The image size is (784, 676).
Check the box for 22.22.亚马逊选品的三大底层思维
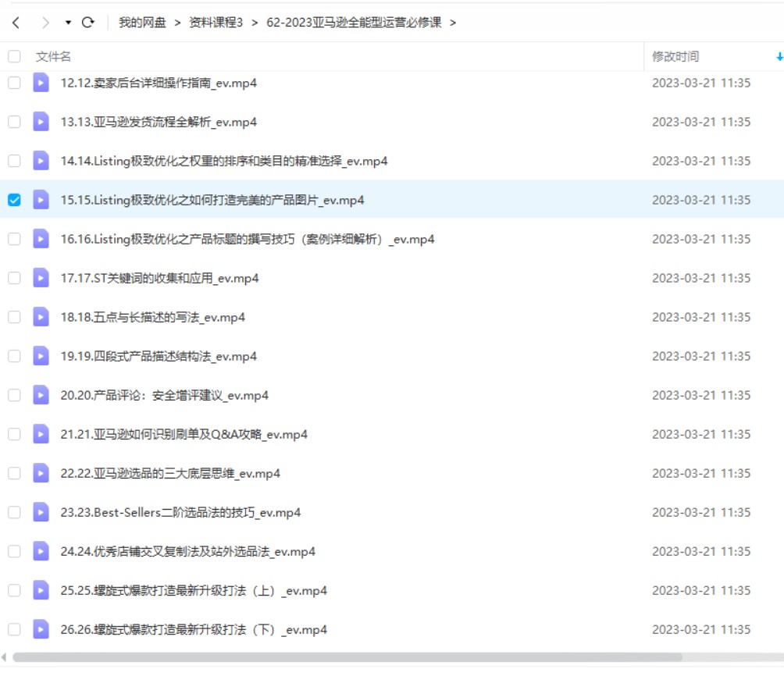point(15,473)
